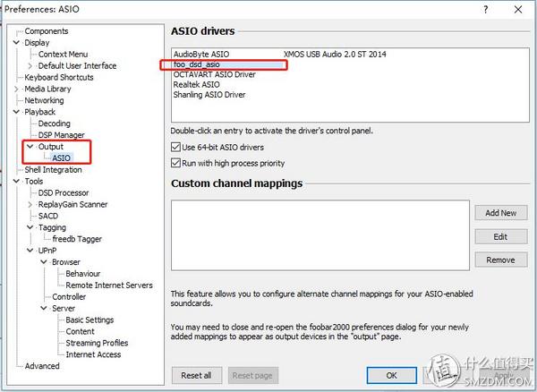
Task: Click the help question mark button
Action: tap(485, 9)
